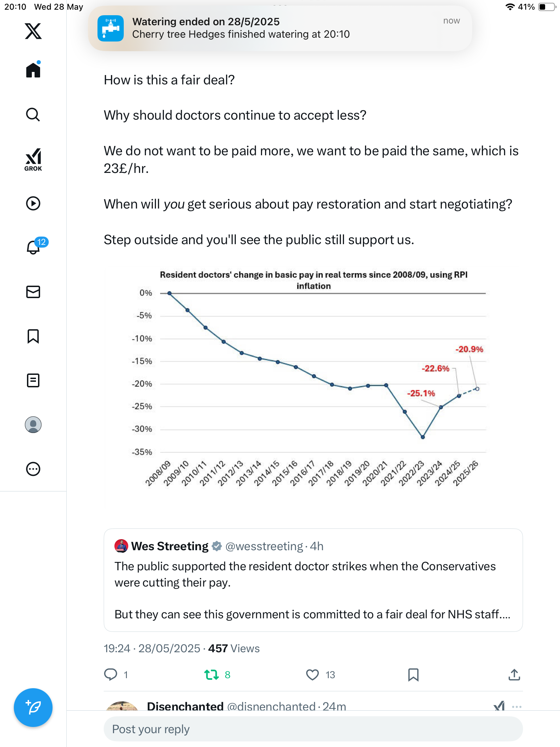Open the X logo home link
The image size is (560, 747).
(x=33, y=31)
